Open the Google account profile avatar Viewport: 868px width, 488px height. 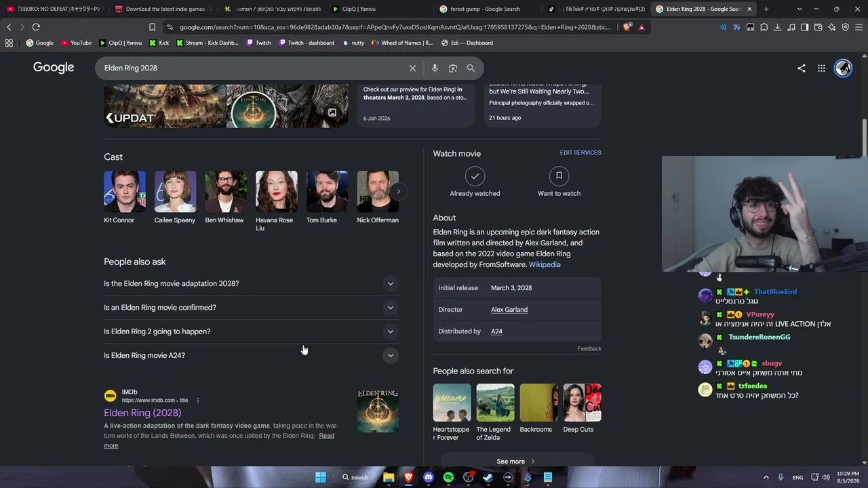843,68
